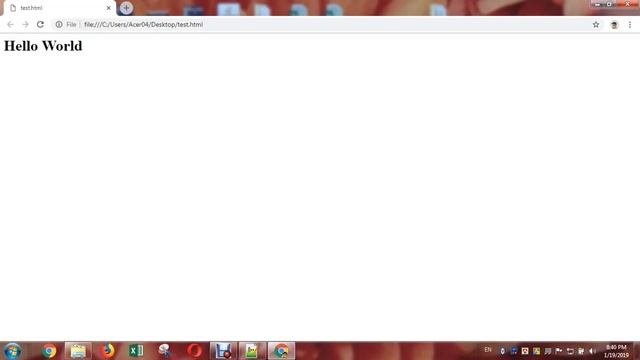Switch to active Chrome window in taskbar
640x360 pixels.
click(281, 351)
